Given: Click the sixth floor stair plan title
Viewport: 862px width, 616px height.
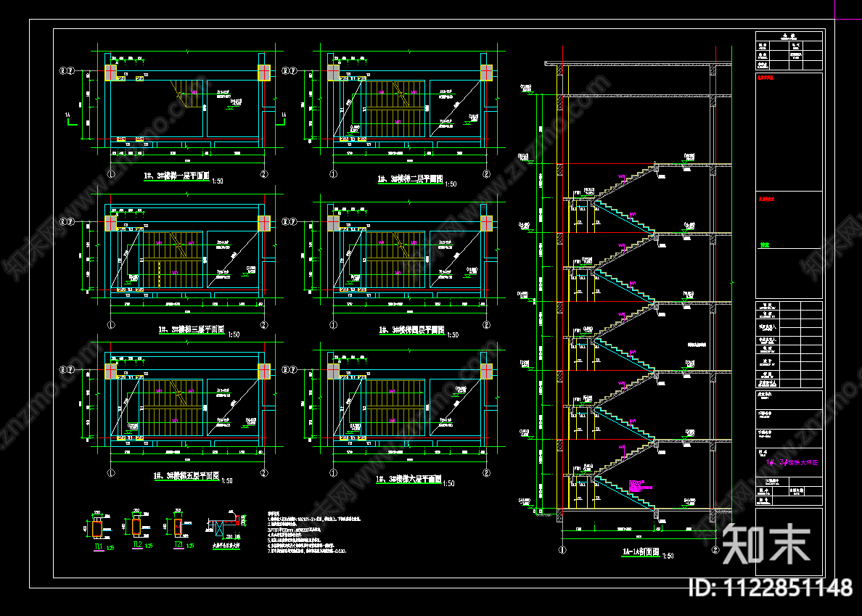Looking at the screenshot, I should point(409,480).
